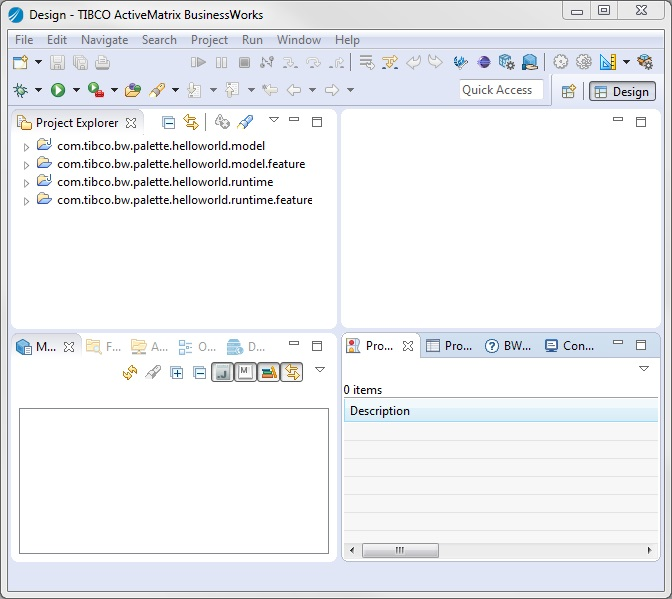Screen dimensions: 672x599
Task: Expand com.tibco.bw.palette.helloworld.model project
Action: [26, 146]
